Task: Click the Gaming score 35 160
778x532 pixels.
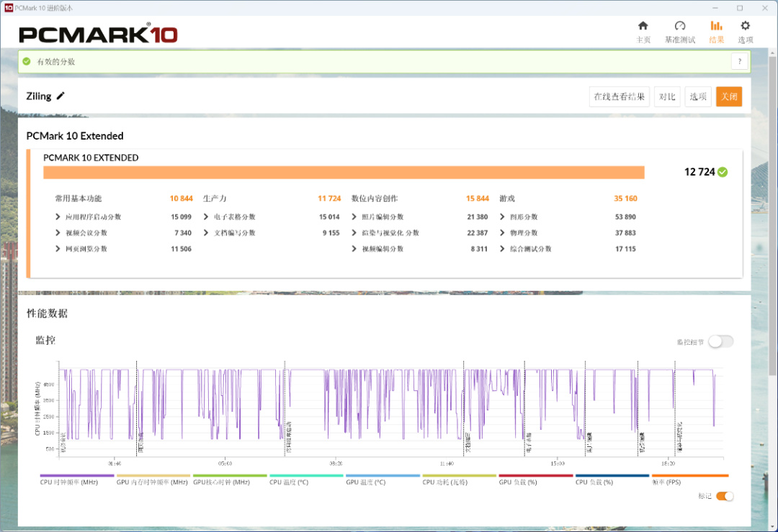Action: pos(625,198)
